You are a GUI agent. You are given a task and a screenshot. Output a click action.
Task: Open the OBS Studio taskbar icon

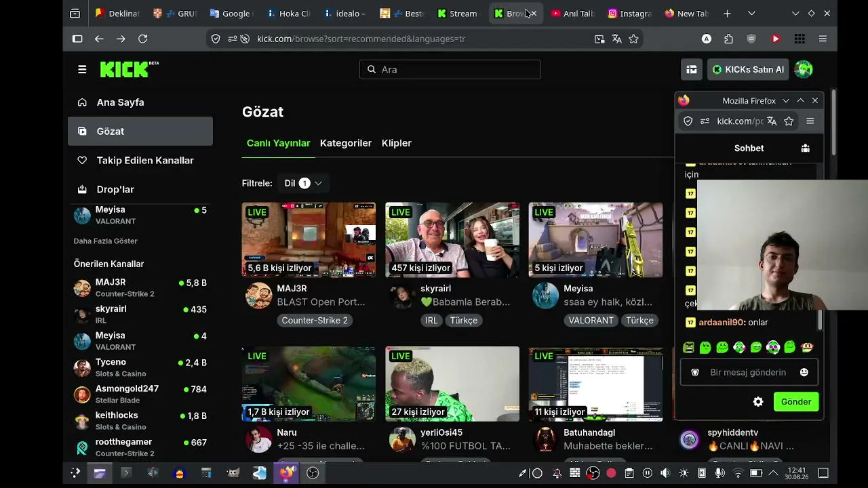click(313, 473)
